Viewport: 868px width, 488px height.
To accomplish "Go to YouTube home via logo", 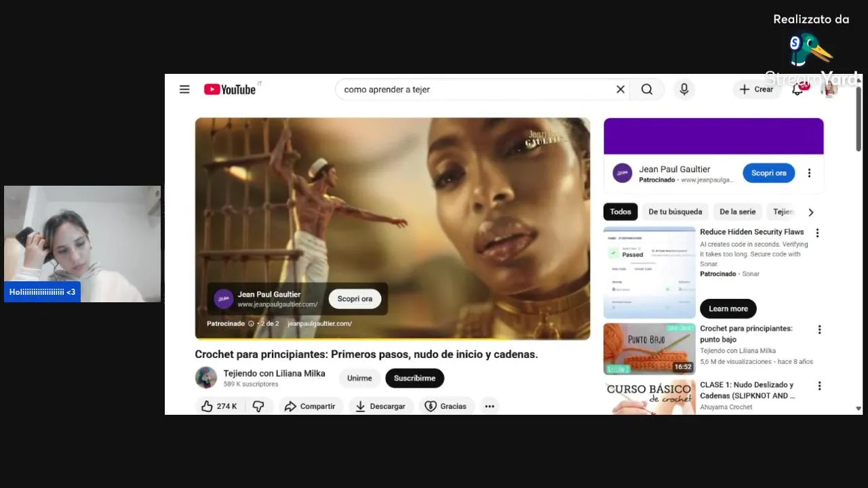I will pyautogui.click(x=230, y=89).
